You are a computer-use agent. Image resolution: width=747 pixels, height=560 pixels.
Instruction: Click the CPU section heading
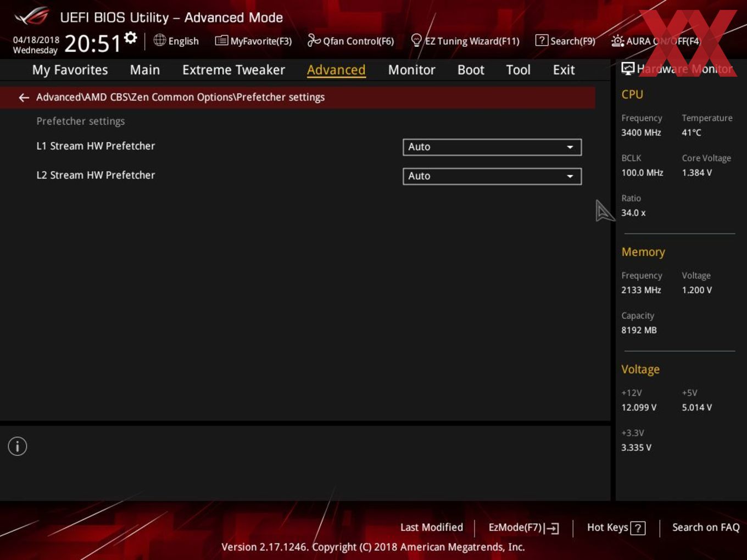pyautogui.click(x=632, y=94)
